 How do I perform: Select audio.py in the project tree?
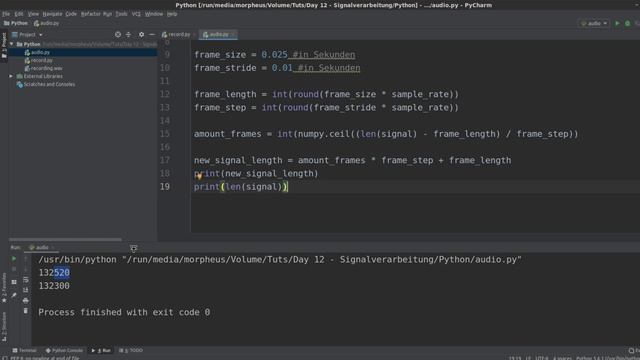[37, 52]
